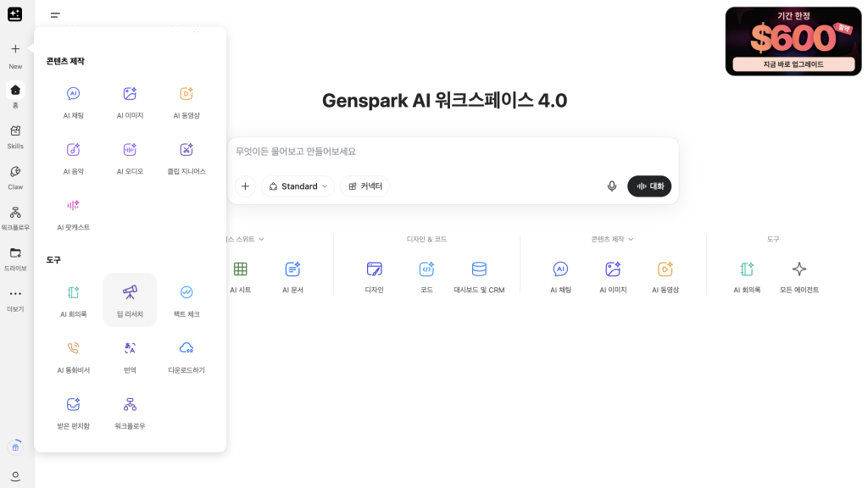Expand the 스위트 category dropdown

coord(246,239)
